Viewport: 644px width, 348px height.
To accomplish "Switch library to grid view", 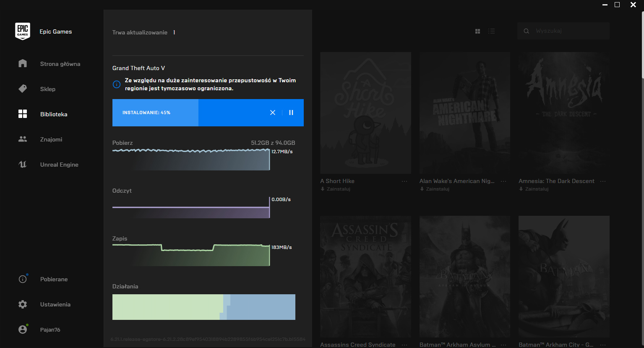I will click(x=477, y=31).
